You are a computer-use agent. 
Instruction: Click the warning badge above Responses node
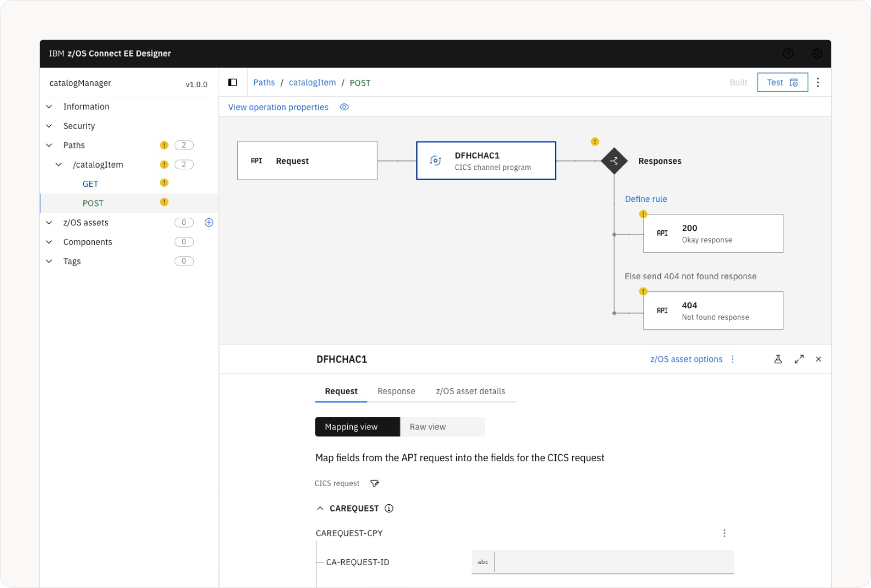coord(595,142)
